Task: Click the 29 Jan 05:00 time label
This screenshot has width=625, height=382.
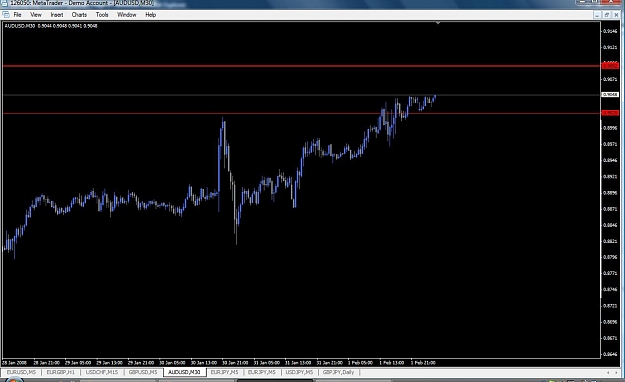Action: 78,363
